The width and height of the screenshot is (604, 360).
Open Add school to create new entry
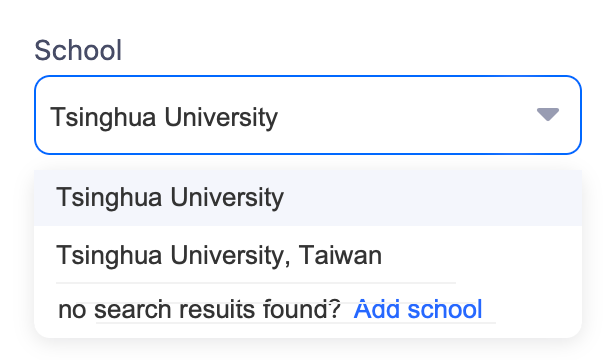[x=418, y=309]
